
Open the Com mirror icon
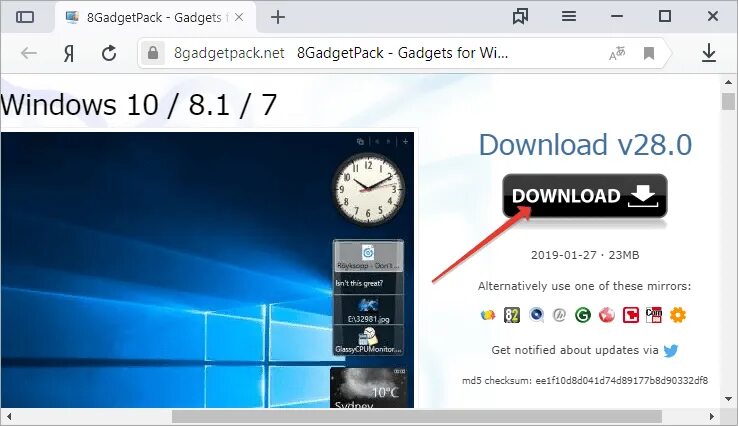[654, 315]
